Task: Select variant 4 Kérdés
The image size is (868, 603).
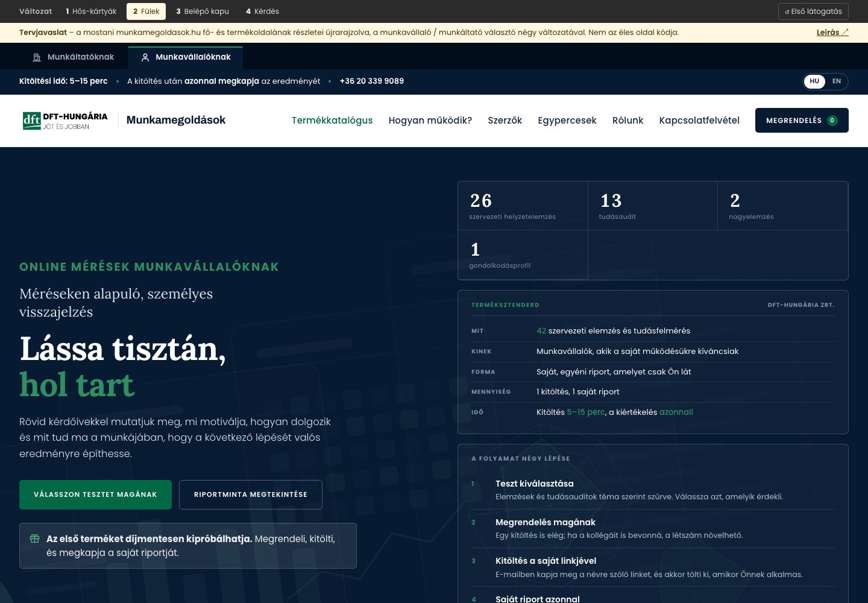Action: (x=262, y=11)
